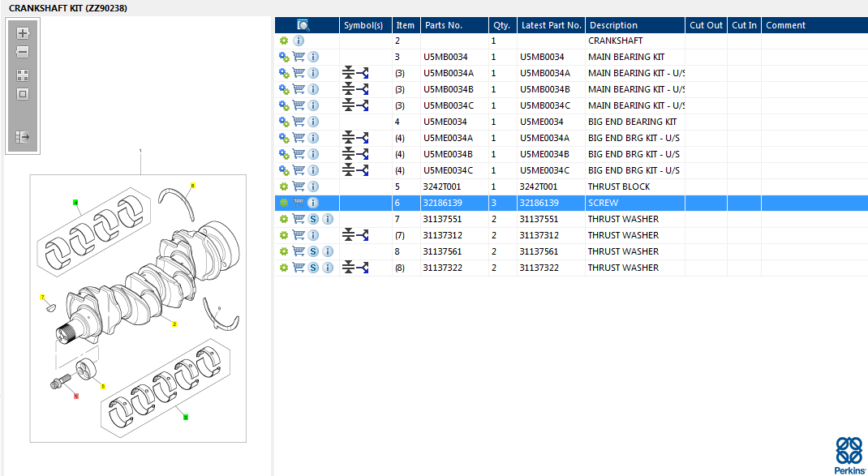Click the gear icon for CRANKSHAFT row
868x476 pixels.
284,41
